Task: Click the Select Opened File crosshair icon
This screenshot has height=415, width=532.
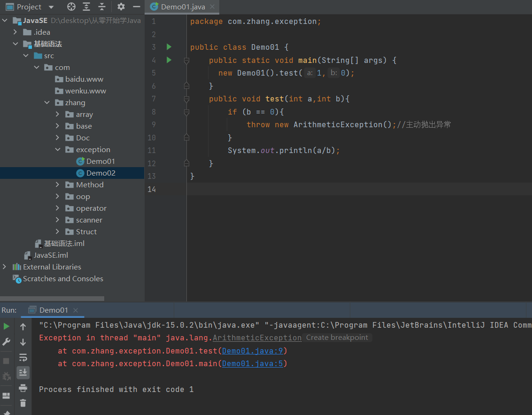Action: click(x=71, y=7)
